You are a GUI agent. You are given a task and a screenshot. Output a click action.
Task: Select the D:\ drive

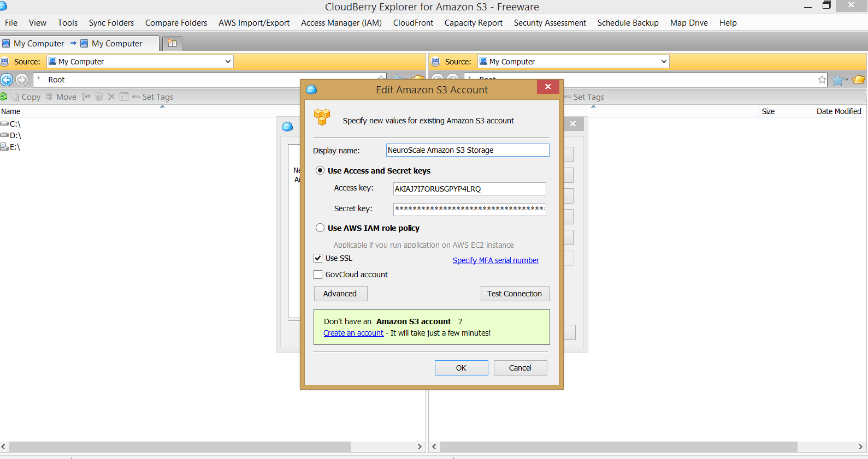[11, 135]
